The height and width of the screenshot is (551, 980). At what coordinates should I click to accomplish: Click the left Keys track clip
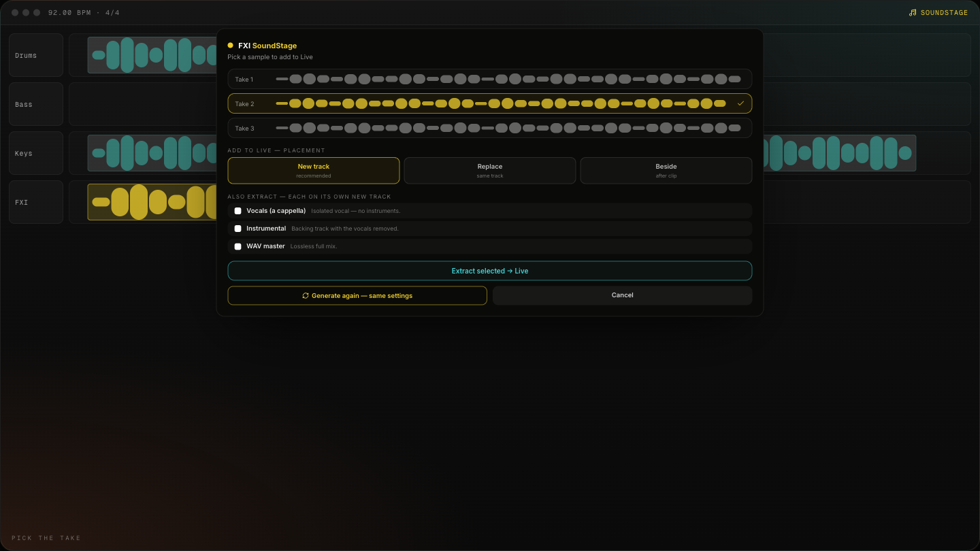(x=152, y=153)
